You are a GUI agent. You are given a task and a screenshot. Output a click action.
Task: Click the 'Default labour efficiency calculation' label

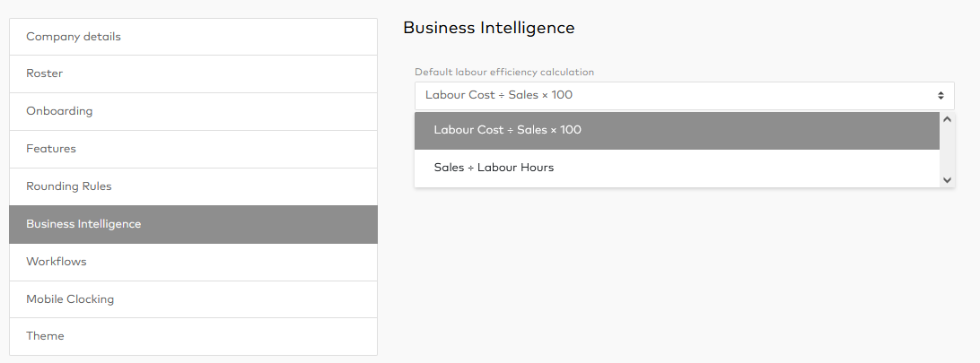tap(503, 72)
